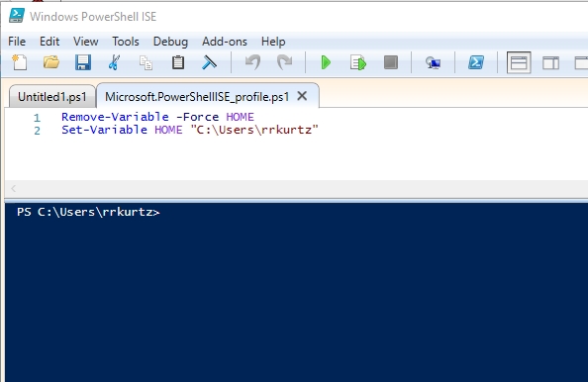The image size is (588, 382).
Task: Open the Tools menu
Action: tap(126, 42)
